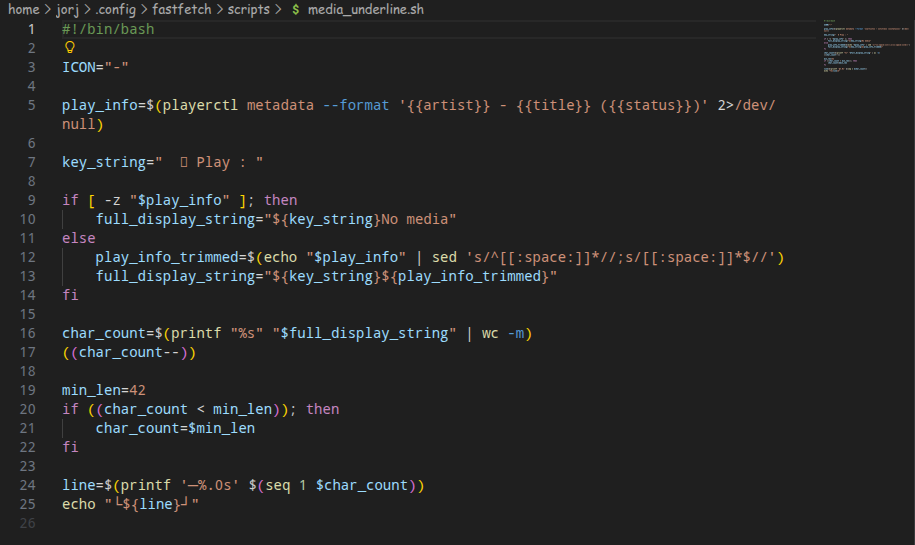Click 'char_count < min_len' condition on line 20
Viewport: 915px width, 545px height.
click(x=188, y=409)
